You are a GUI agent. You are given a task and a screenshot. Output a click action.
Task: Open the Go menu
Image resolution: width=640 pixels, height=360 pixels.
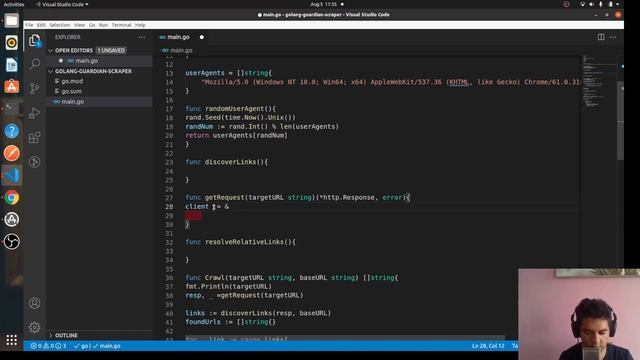[x=92, y=25]
